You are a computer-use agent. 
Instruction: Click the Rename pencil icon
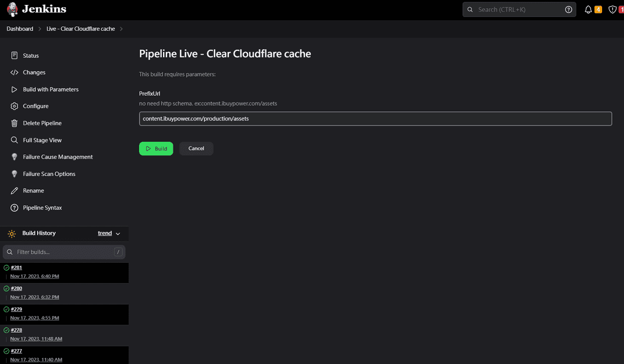click(14, 190)
